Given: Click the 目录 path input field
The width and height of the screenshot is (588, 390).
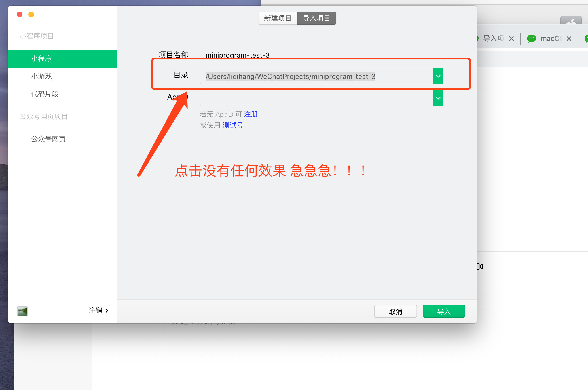Looking at the screenshot, I should coord(316,76).
